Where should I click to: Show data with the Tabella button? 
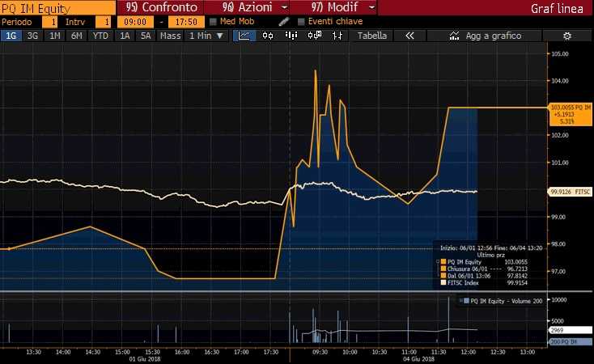[x=372, y=36]
